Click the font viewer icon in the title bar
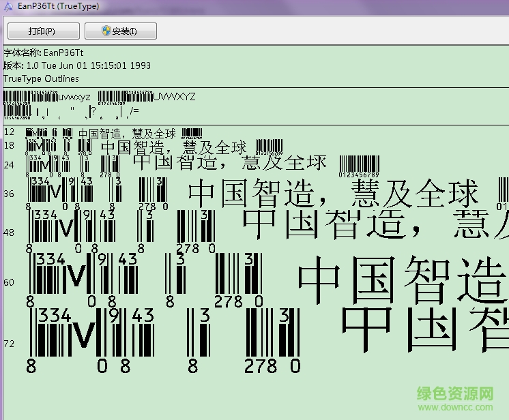Screen dimensions: 509x420 [8, 6]
